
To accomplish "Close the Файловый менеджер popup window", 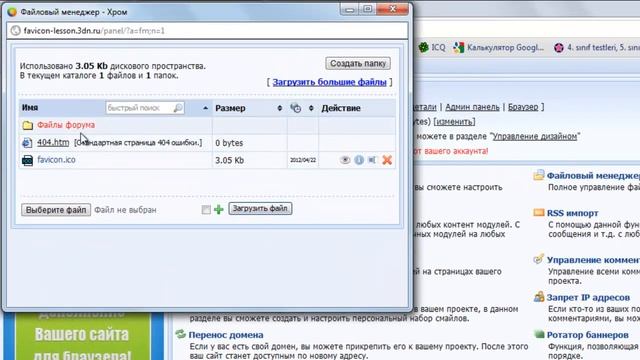I will [392, 9].
